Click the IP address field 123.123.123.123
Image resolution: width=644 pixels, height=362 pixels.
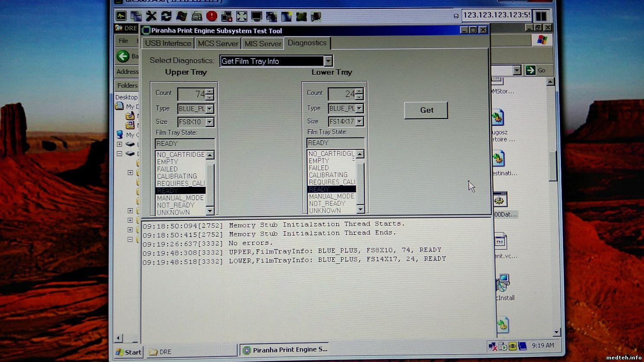[x=496, y=15]
